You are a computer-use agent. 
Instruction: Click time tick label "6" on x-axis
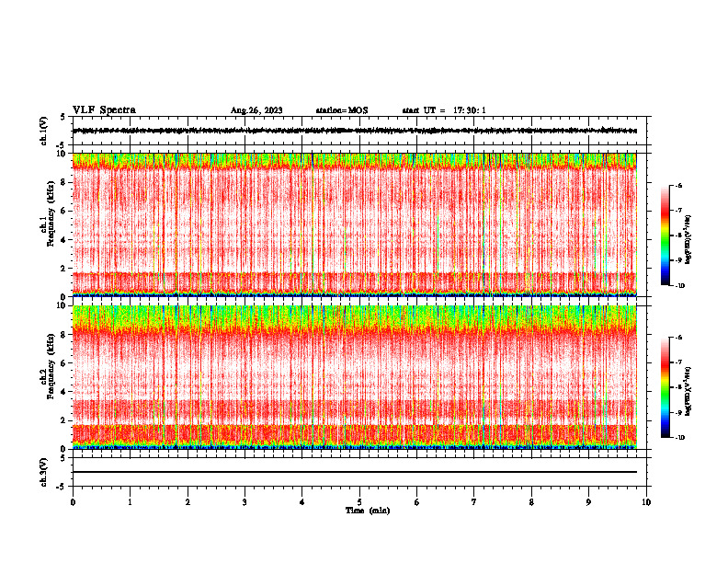[x=416, y=502]
